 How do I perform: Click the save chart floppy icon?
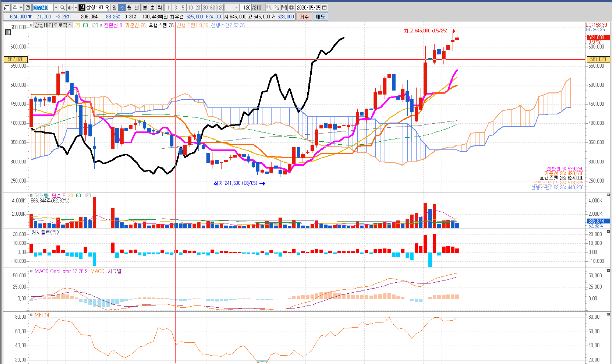point(284,8)
